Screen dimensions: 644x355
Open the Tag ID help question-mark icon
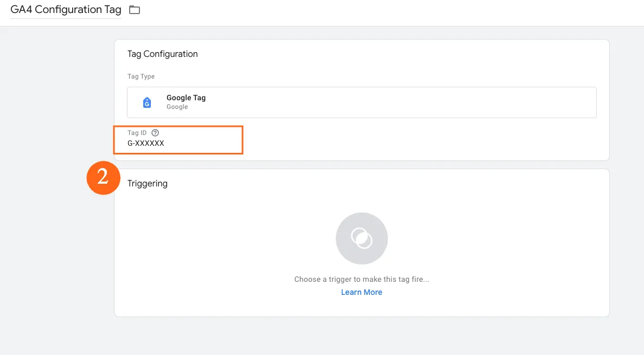[155, 133]
